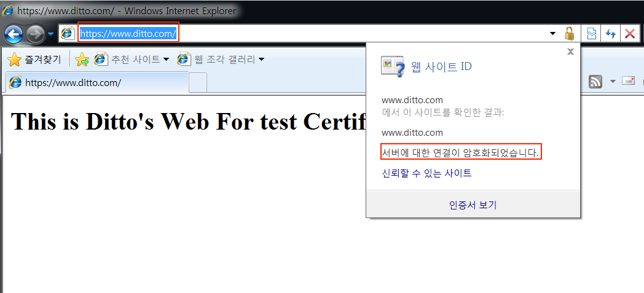Click the Refresh arrows button
Screen dimensions: 644x293
click(x=610, y=34)
